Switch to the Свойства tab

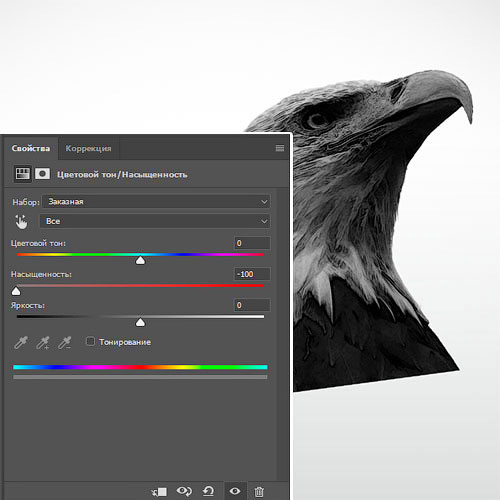click(31, 148)
